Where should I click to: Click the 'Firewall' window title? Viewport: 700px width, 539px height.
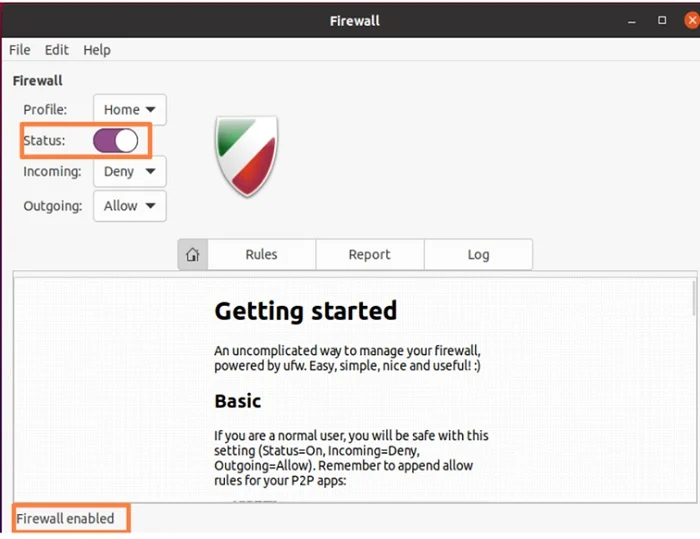coord(355,21)
